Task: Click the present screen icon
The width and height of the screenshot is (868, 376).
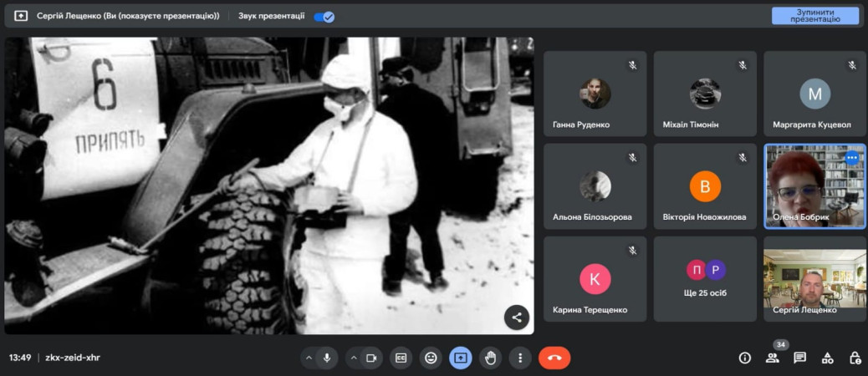Action: (x=460, y=358)
